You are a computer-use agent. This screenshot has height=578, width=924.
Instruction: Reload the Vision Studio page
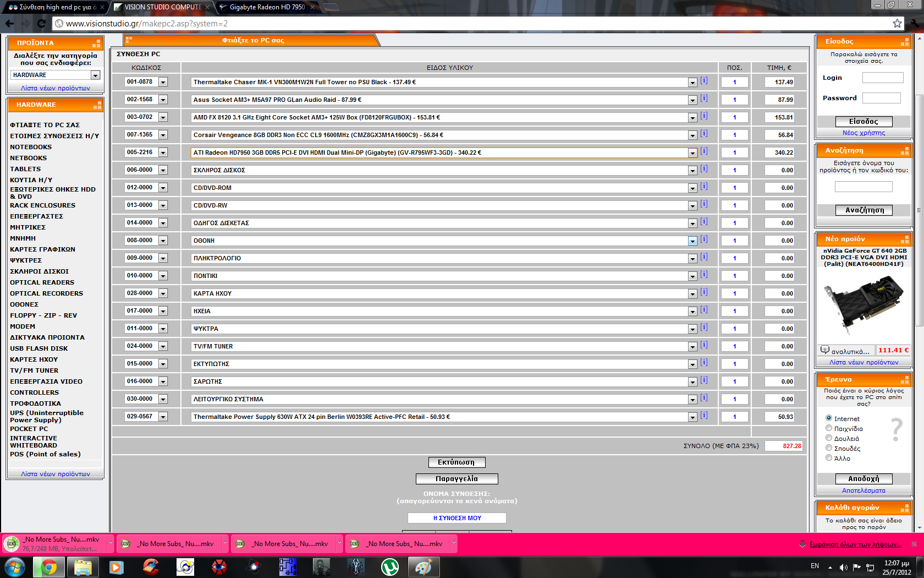tap(41, 23)
